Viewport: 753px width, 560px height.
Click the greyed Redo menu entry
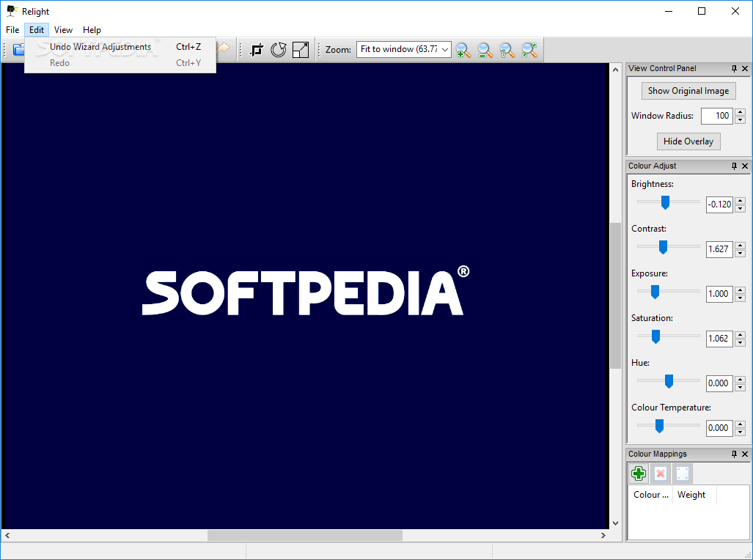pos(120,63)
